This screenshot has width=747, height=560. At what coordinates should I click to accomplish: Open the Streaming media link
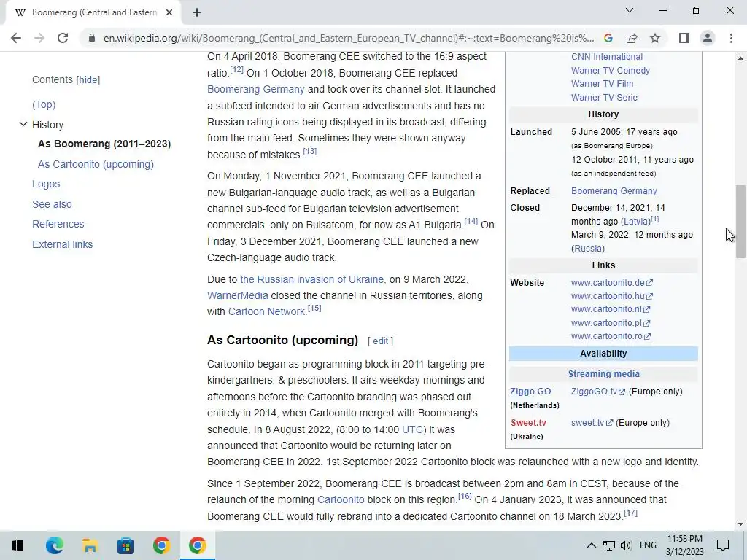click(603, 374)
